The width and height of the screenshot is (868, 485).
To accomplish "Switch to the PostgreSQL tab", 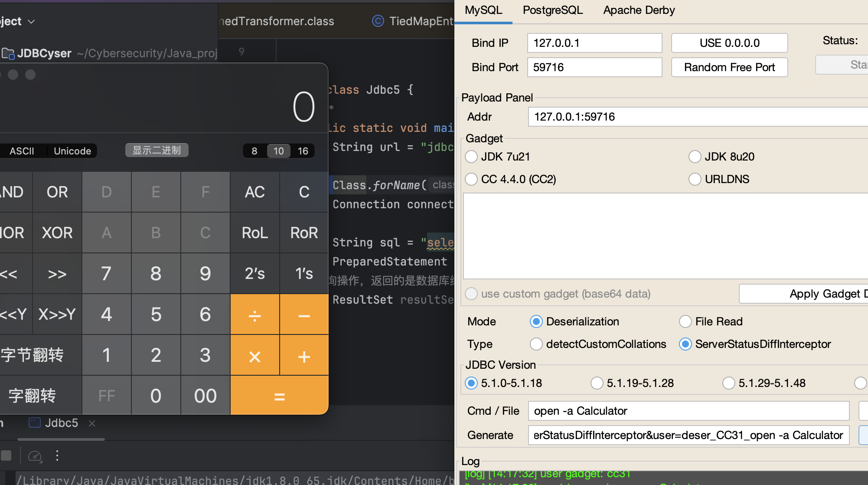I will pos(552,10).
